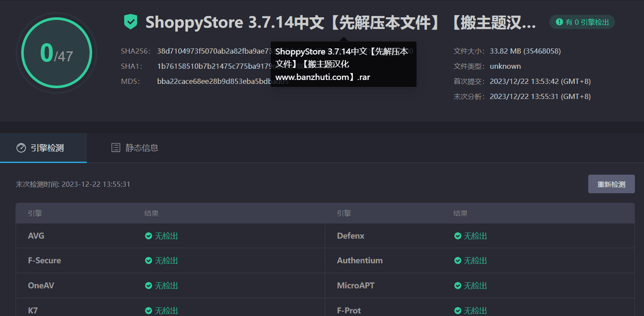
Task: Click the AVG result check icon
Action: 148,236
